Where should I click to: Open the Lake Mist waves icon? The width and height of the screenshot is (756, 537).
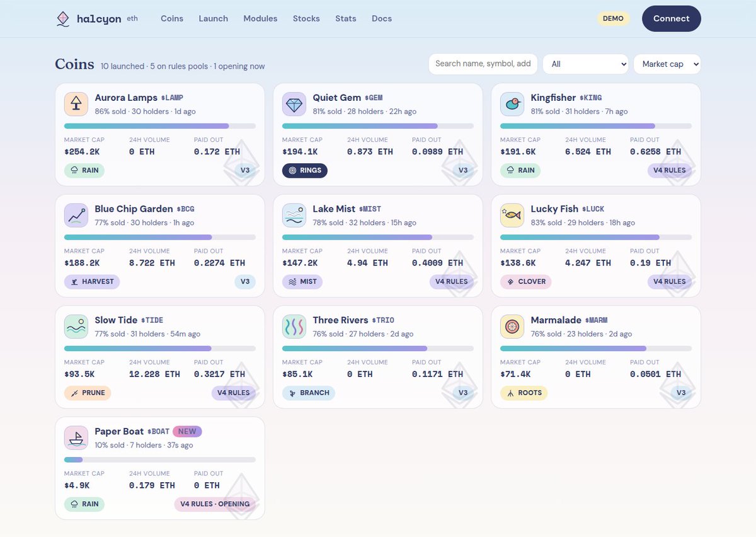[x=294, y=215]
